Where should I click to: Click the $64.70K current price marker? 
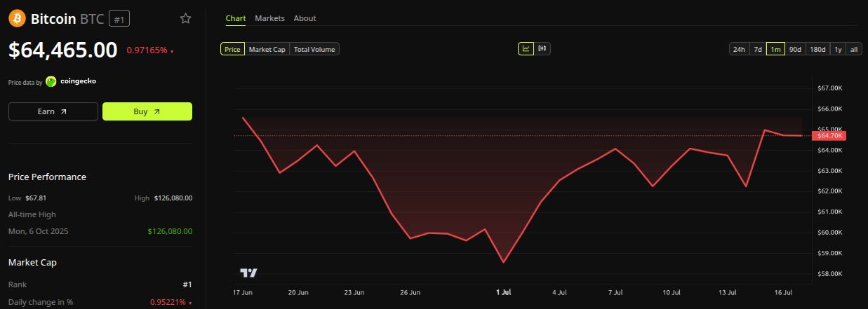[x=830, y=135]
